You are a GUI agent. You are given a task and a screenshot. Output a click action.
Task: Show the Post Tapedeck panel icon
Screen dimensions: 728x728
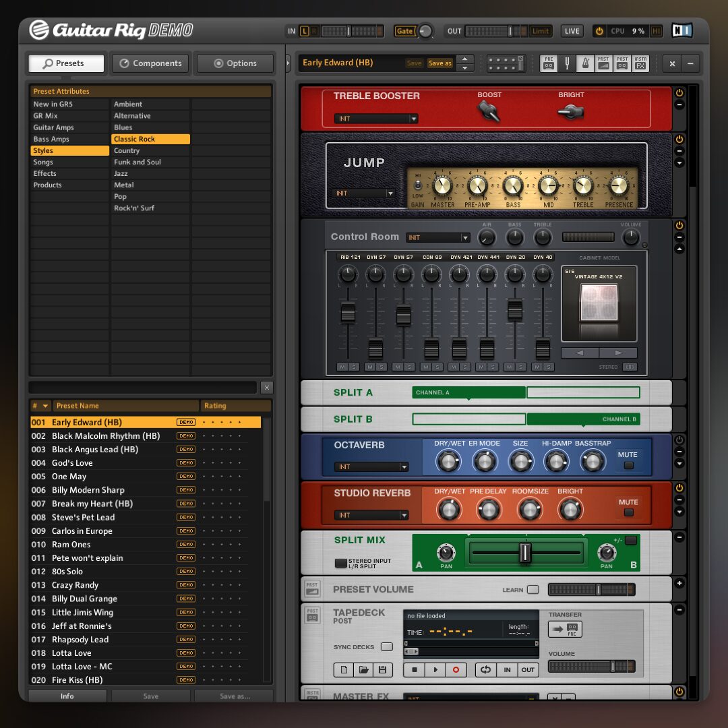tap(621, 63)
